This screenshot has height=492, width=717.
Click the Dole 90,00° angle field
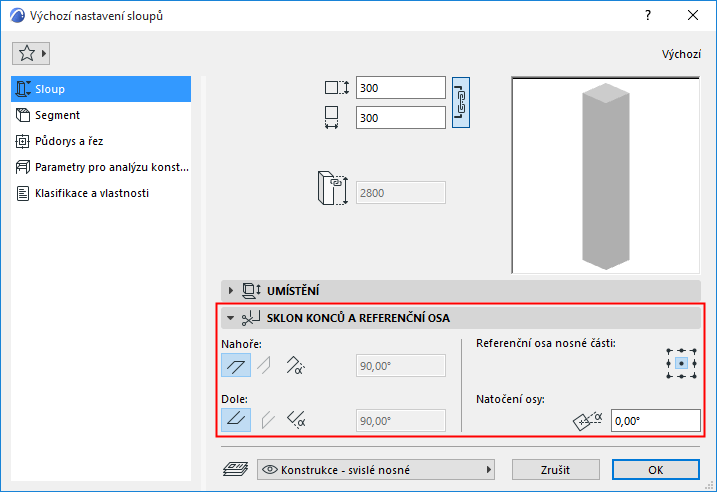pos(401,421)
